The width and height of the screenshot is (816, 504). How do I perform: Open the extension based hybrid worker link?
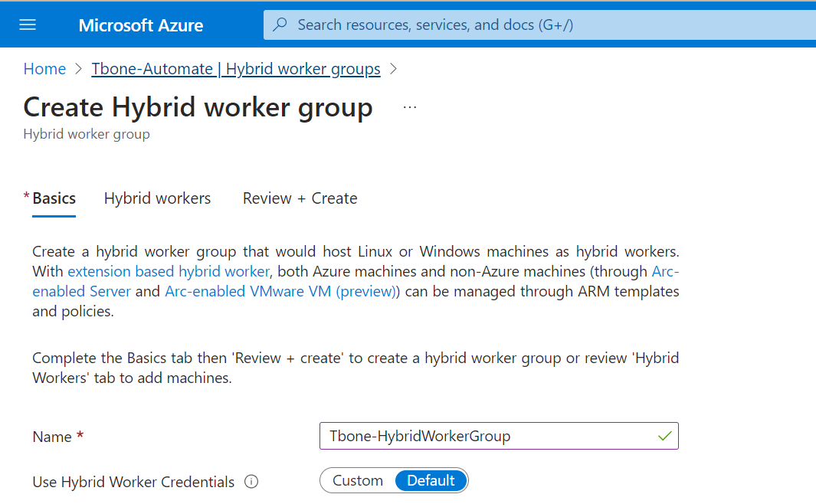click(168, 271)
